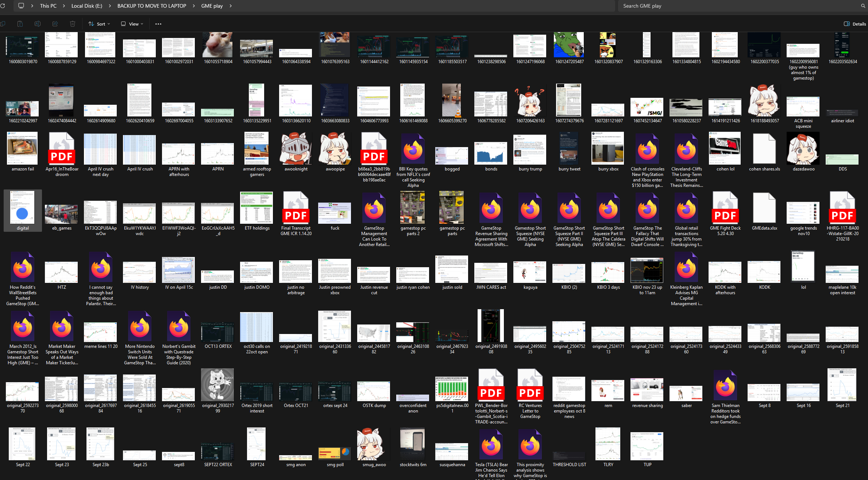Click the Search GME play field
The image size is (868, 480).
(x=741, y=6)
